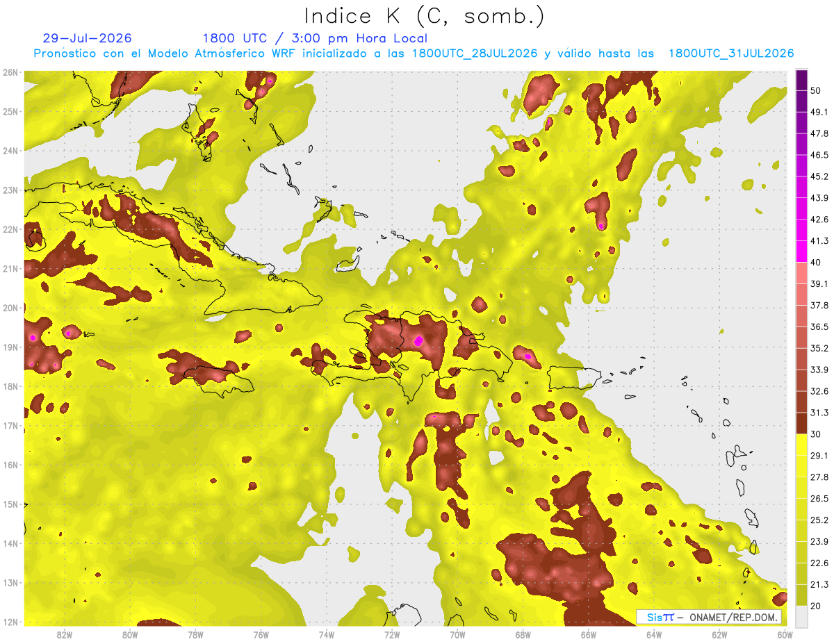Click the colorbar value "33.9"
Screen dimensions: 834x644
pyautogui.click(x=819, y=370)
